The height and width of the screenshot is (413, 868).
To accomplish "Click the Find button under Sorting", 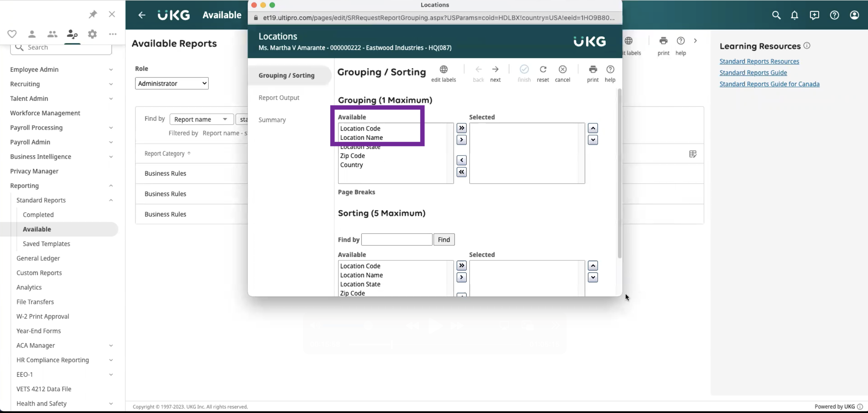I will pos(444,240).
